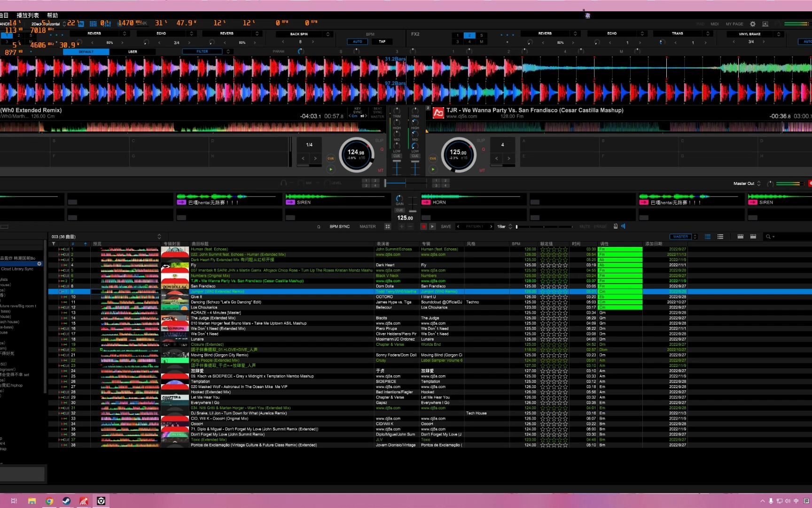Click the BPM SYNC sampler button

pyautogui.click(x=340, y=227)
